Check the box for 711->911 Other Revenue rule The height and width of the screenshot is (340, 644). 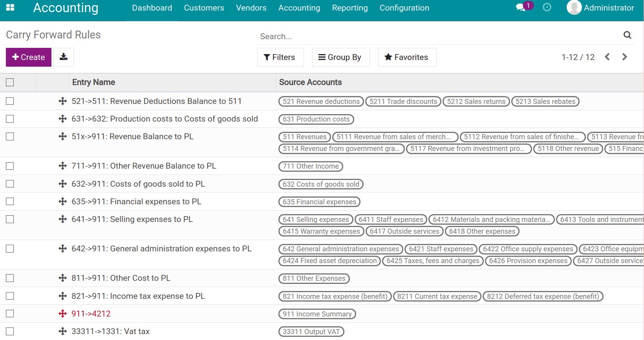(10, 166)
